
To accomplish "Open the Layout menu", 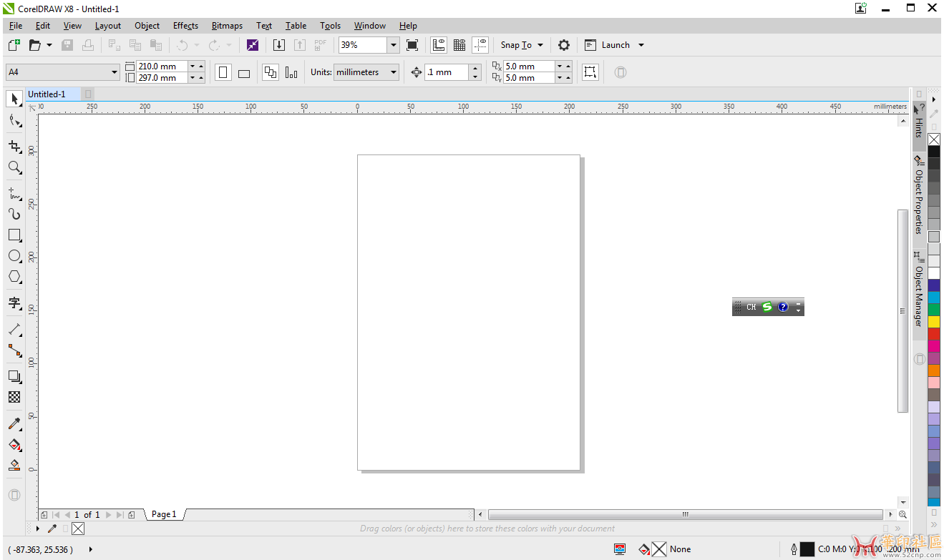I will pyautogui.click(x=108, y=26).
